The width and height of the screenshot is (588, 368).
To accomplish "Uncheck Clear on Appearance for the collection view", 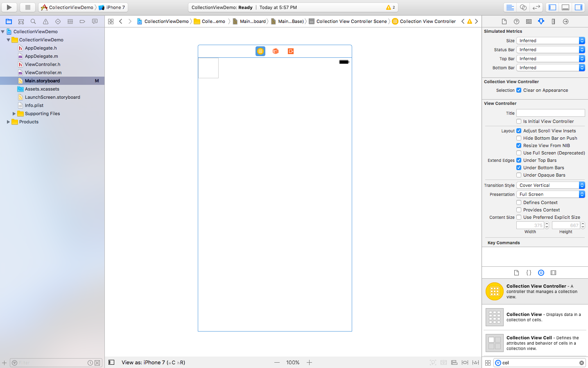I will (519, 90).
